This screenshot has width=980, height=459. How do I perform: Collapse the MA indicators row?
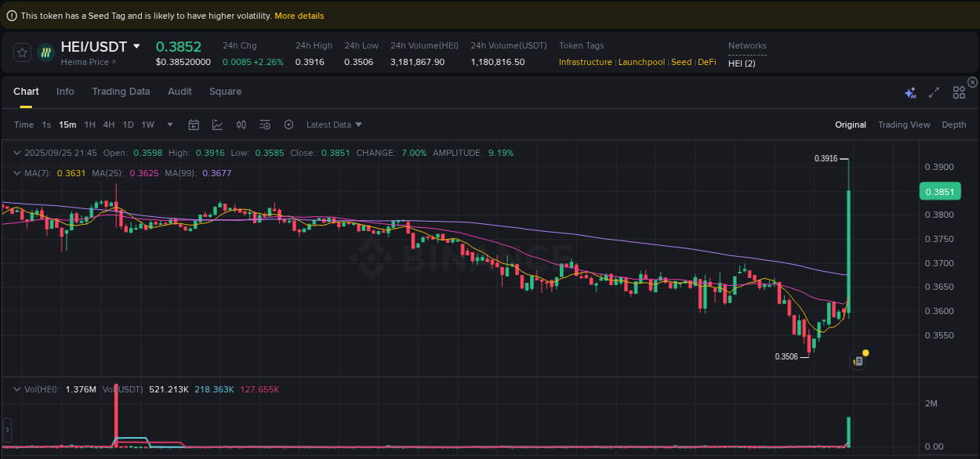(x=16, y=173)
